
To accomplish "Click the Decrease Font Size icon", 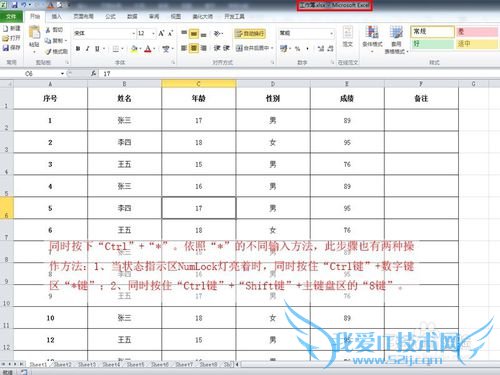I will pos(170,33).
